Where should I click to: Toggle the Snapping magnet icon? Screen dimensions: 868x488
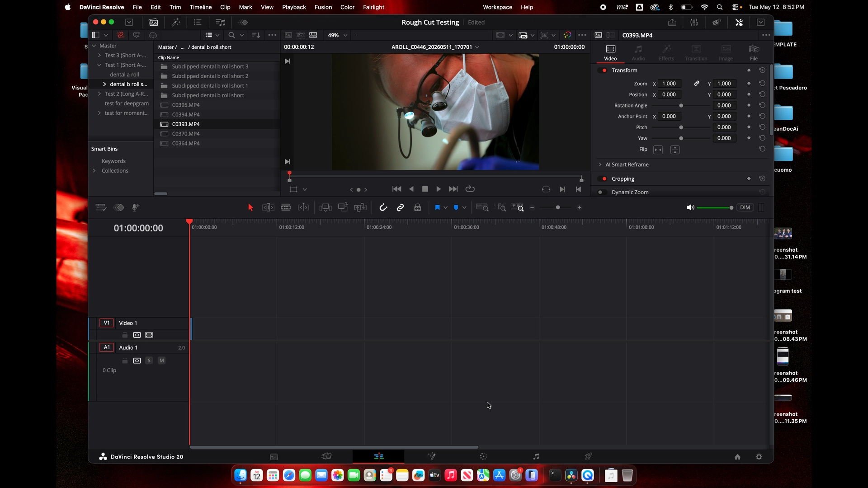tap(383, 207)
